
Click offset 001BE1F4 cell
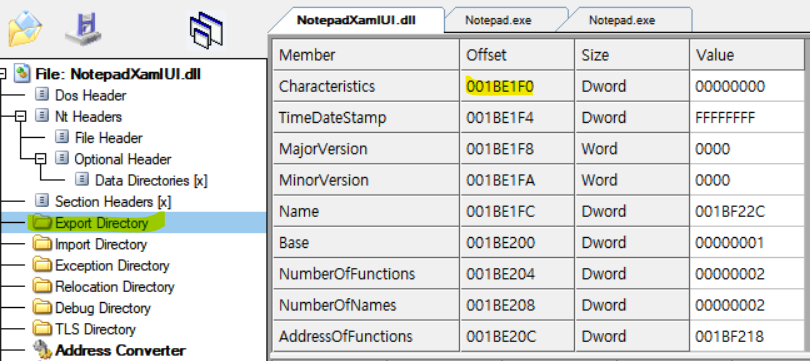[517, 118]
